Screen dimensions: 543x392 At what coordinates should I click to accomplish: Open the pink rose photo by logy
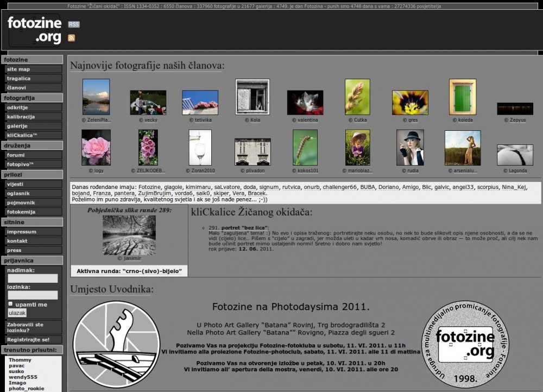click(x=96, y=148)
